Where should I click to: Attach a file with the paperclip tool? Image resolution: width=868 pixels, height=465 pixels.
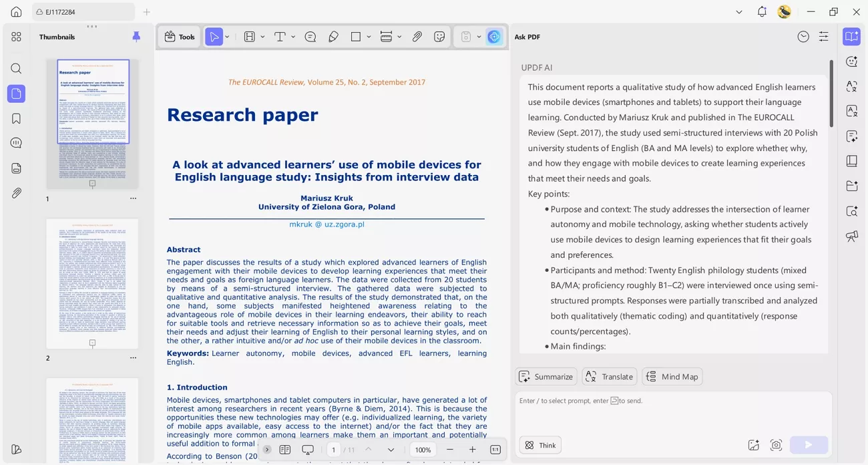coord(417,37)
